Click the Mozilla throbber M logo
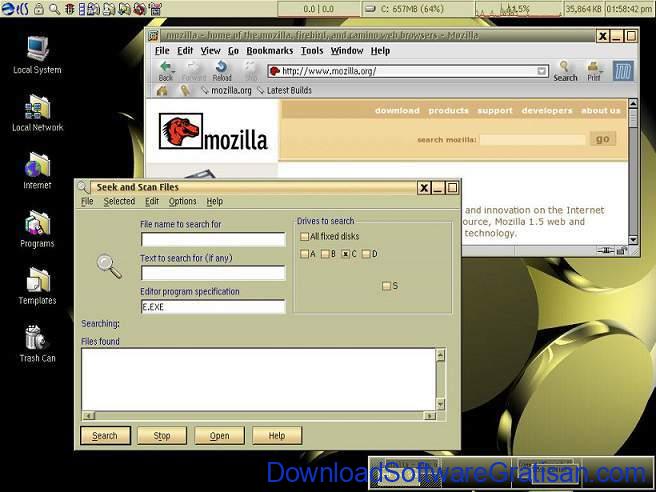656x492 pixels. pos(623,71)
